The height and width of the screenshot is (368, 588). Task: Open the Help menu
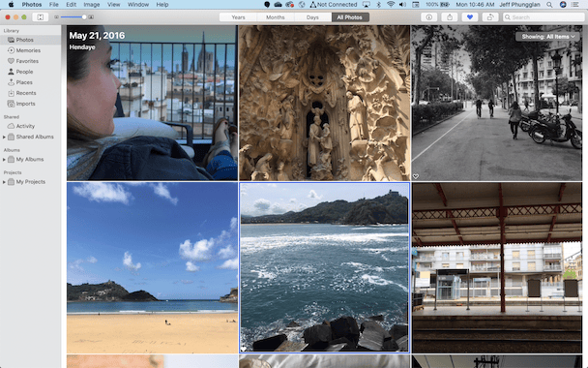162,5
